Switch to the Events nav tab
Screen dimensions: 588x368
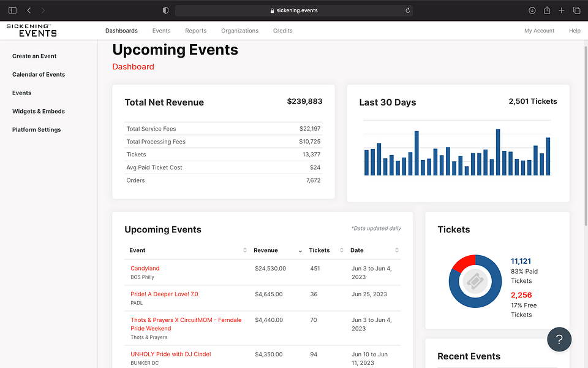coord(161,31)
